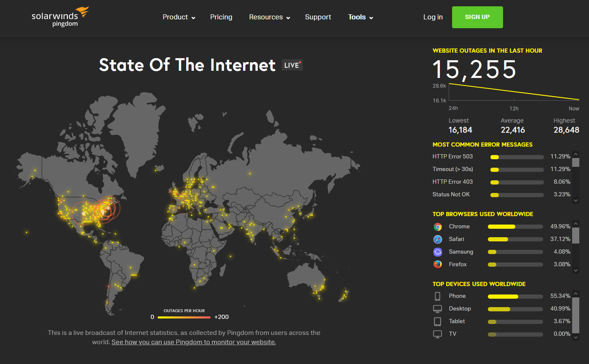Open the Product dropdown menu
This screenshot has width=589, height=364.
pyautogui.click(x=179, y=17)
